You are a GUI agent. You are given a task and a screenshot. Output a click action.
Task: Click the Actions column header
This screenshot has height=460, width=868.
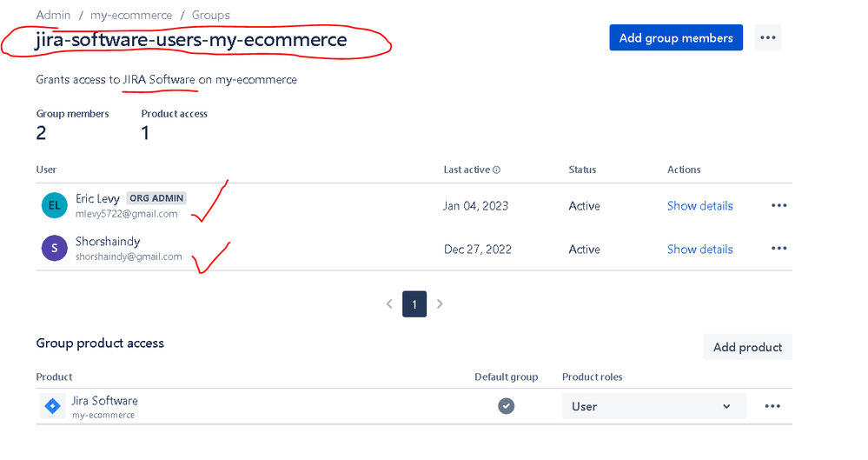point(684,170)
